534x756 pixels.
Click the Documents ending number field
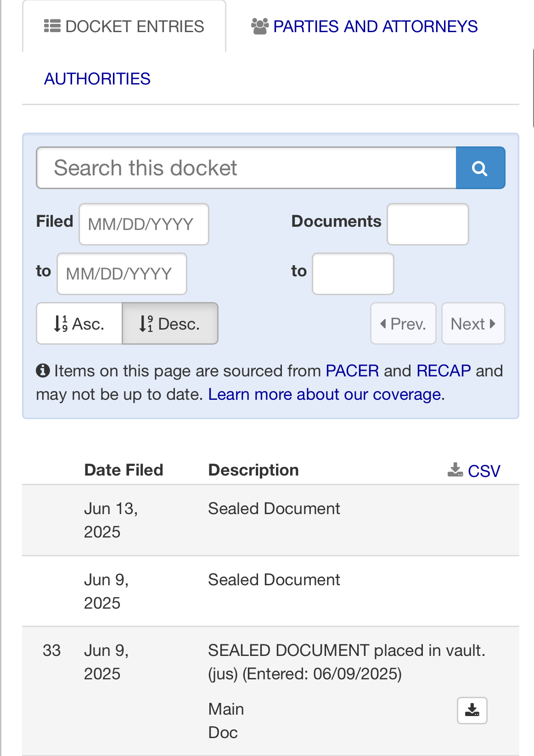coord(353,274)
